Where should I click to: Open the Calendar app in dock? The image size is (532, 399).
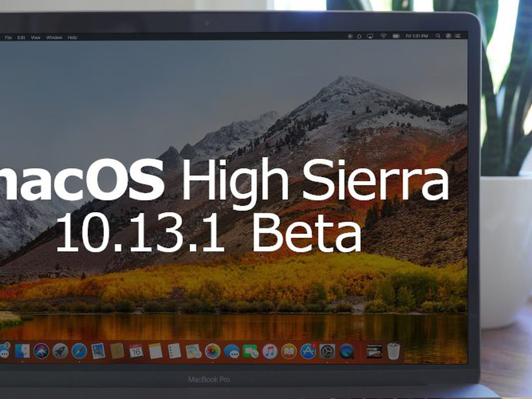tap(136, 351)
